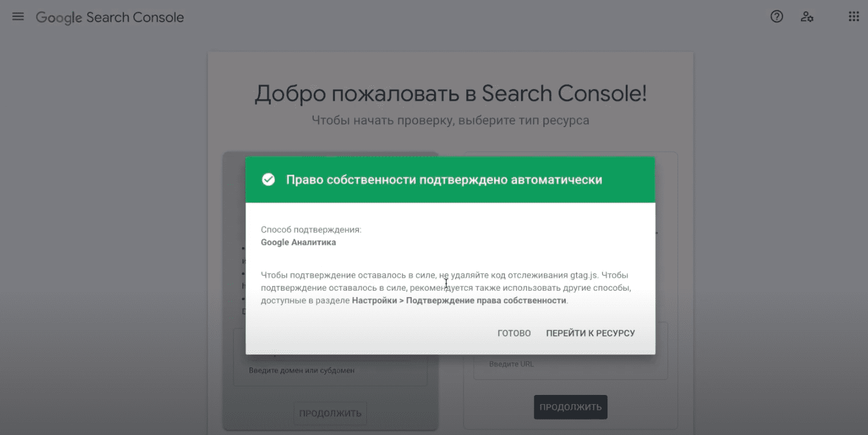
Task: Click the 'Право собственности подтверждено автоматически' header
Action: (444, 180)
